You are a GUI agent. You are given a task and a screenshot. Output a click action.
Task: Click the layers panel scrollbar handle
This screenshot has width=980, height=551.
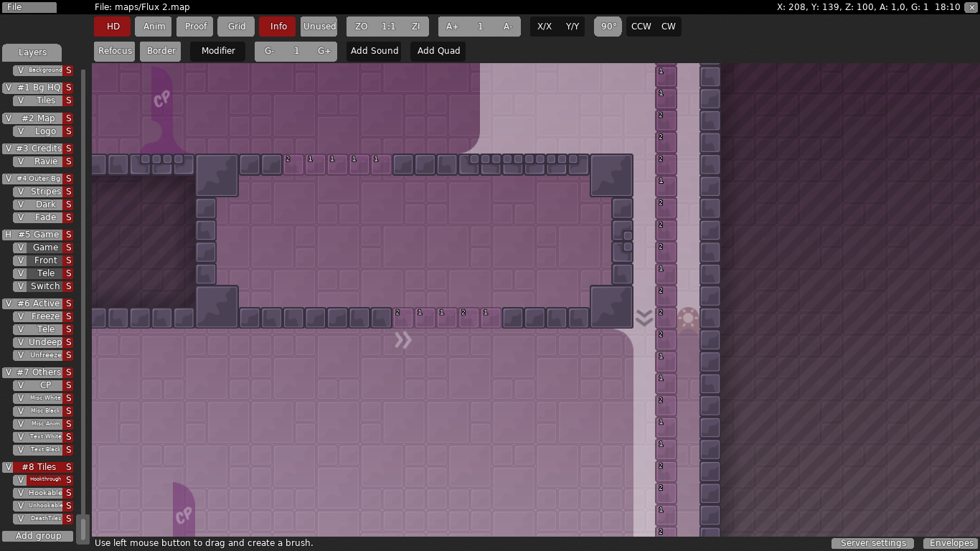pyautogui.click(x=83, y=529)
